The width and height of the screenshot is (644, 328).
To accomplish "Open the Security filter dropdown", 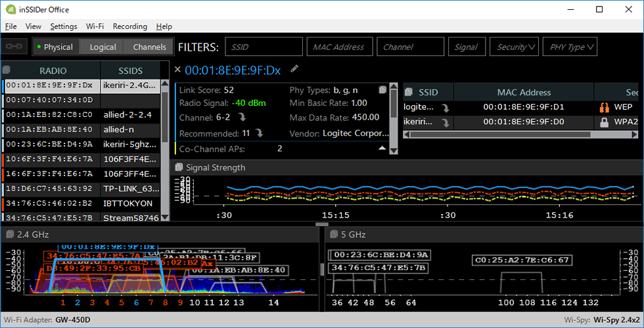I will [514, 47].
